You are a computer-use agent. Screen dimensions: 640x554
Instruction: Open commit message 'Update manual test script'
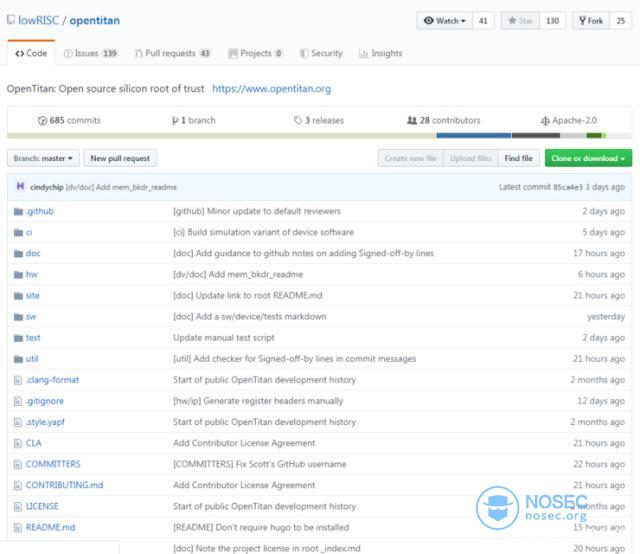pyautogui.click(x=224, y=338)
